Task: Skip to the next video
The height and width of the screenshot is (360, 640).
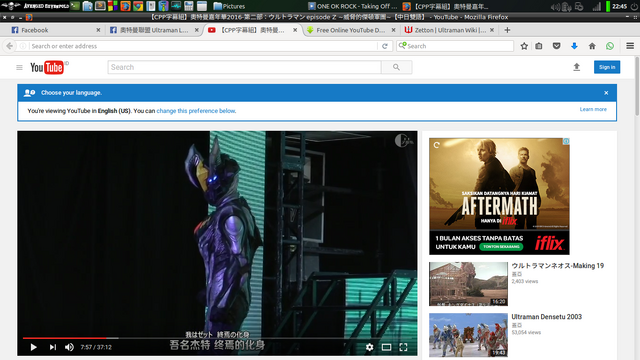Action: click(x=53, y=347)
